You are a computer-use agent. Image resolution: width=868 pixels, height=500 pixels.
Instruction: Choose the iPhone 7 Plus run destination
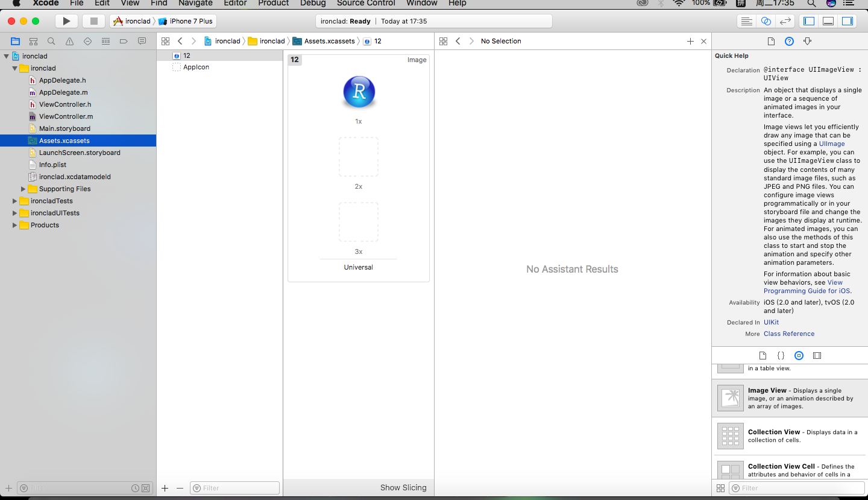pos(186,21)
